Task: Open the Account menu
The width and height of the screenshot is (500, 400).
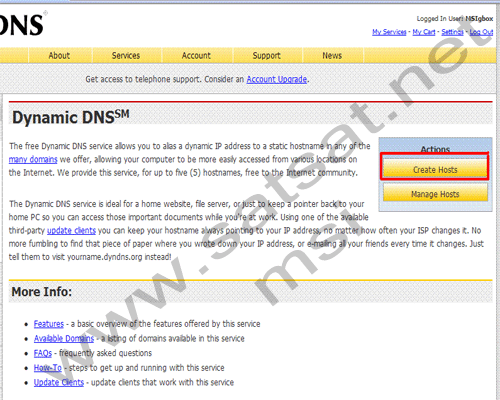Action: pyautogui.click(x=196, y=56)
